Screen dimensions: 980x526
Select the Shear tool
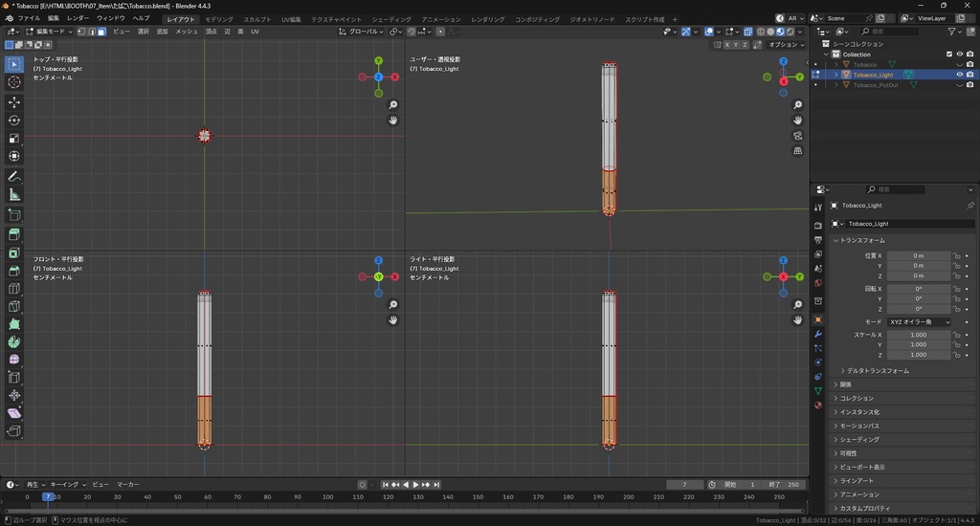coord(13,413)
